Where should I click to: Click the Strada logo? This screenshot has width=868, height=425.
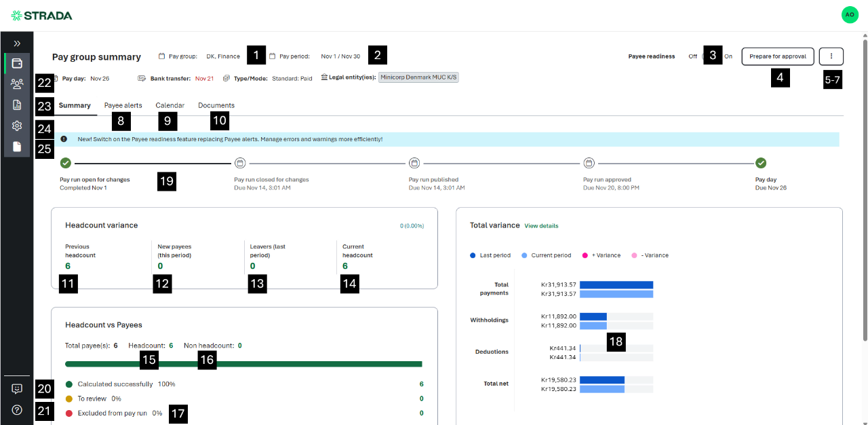click(x=41, y=15)
